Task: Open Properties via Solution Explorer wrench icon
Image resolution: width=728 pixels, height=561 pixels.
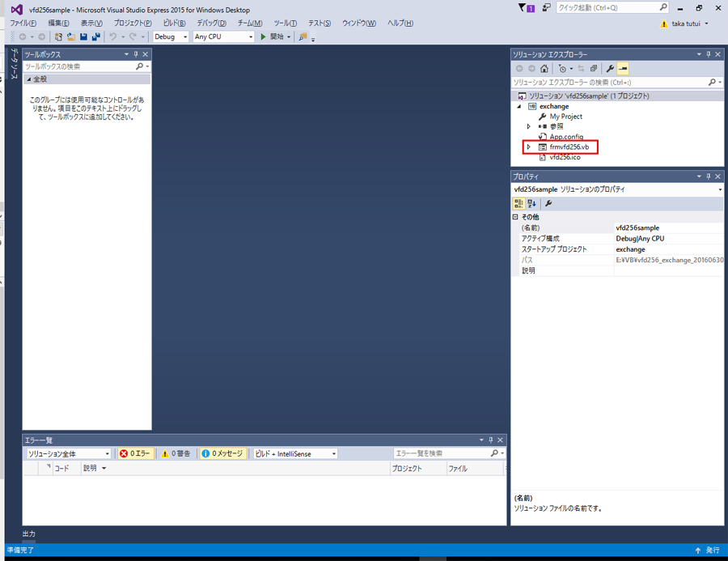Action: coord(610,69)
